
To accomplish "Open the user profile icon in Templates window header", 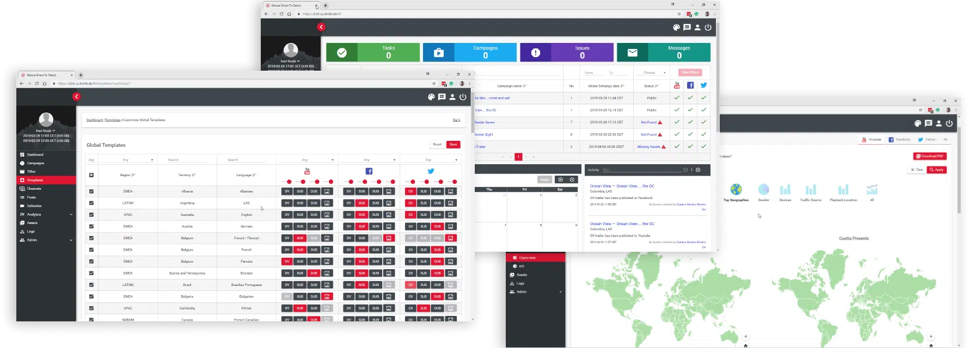I will tap(452, 97).
